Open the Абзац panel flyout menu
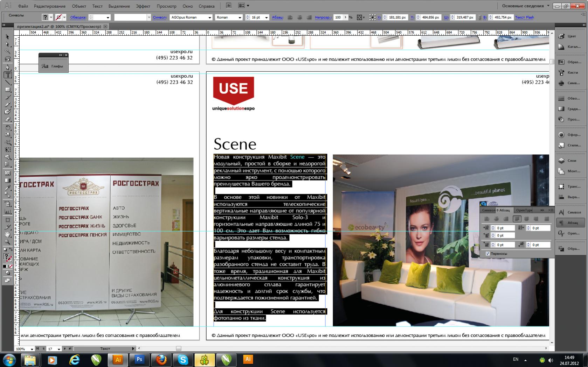588x367 pixels. [551, 210]
